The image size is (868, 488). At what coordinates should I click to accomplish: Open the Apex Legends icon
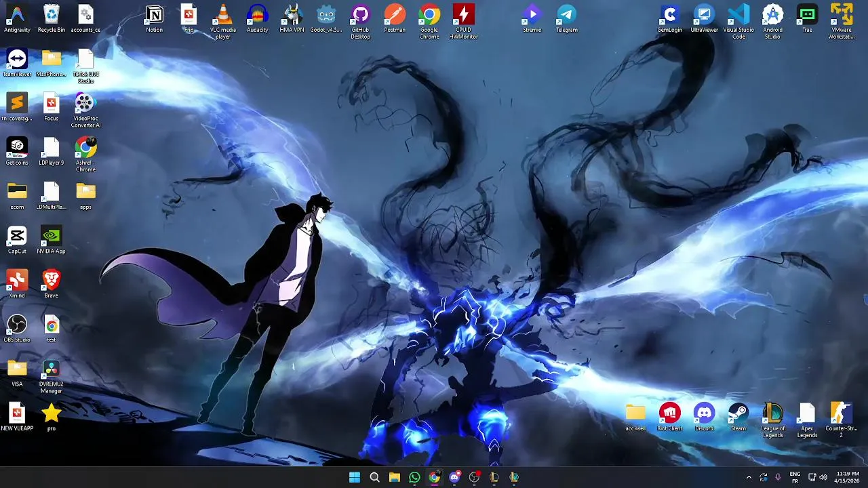[x=807, y=420]
